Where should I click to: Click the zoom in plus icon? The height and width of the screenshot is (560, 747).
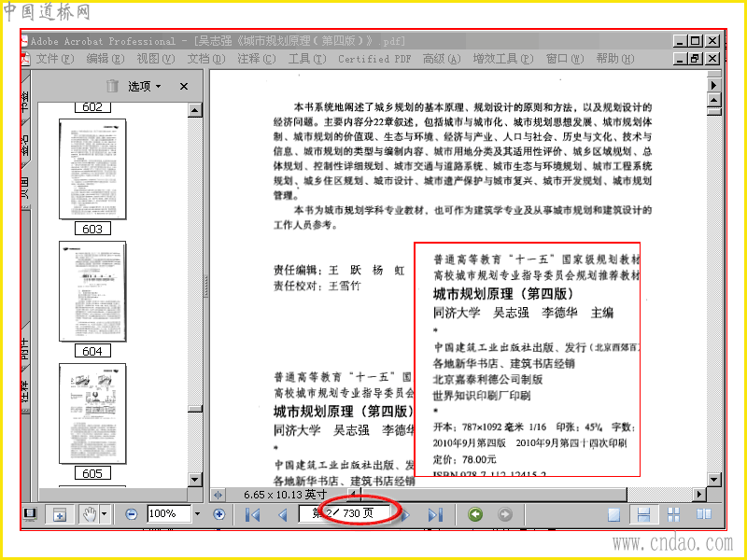(219, 514)
